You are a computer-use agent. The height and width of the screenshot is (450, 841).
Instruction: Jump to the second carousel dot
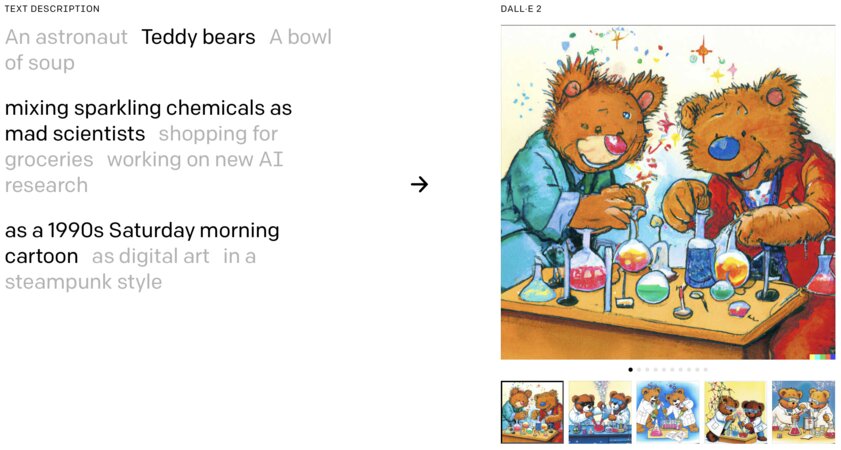tap(639, 370)
